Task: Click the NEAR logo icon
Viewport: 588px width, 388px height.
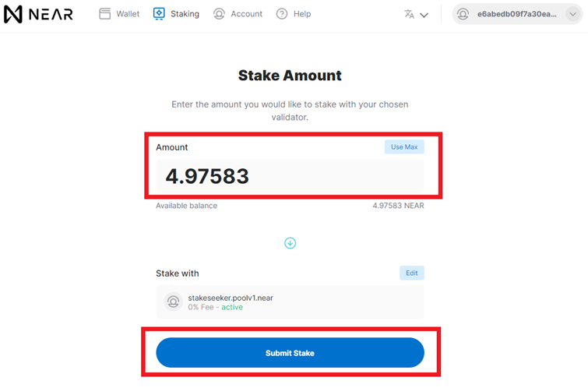Action: [x=13, y=14]
